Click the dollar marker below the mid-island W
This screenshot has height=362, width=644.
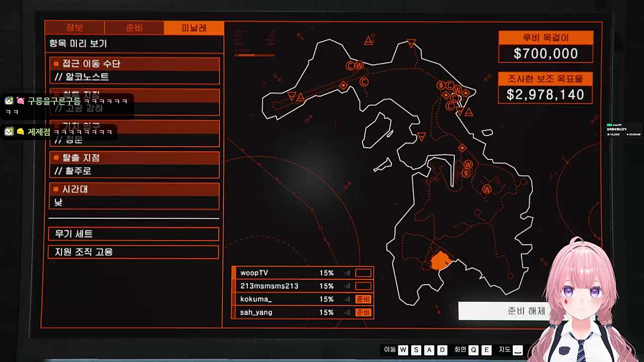(466, 173)
